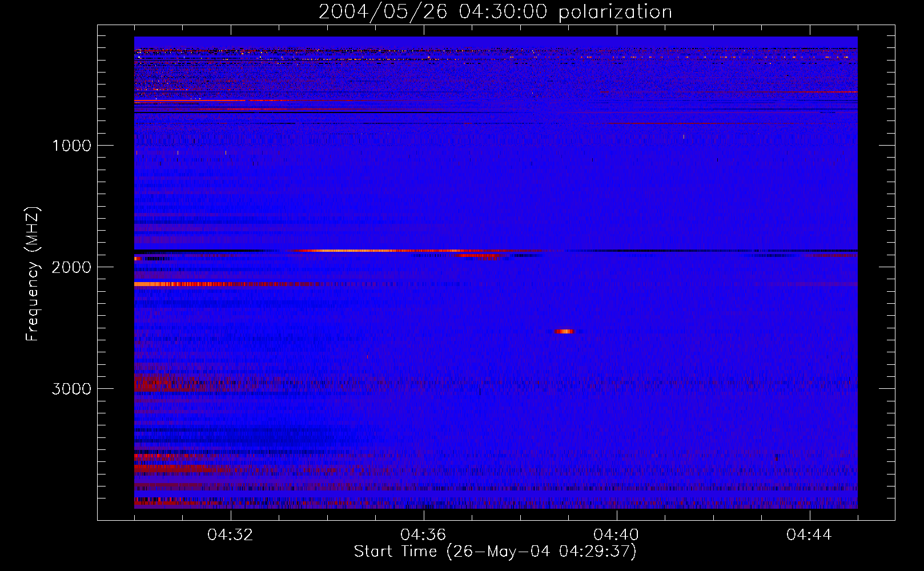This screenshot has height=571, width=924.
Task: Click the plot title '2004/05/26 04:30:00 polarization'
Action: (x=495, y=12)
